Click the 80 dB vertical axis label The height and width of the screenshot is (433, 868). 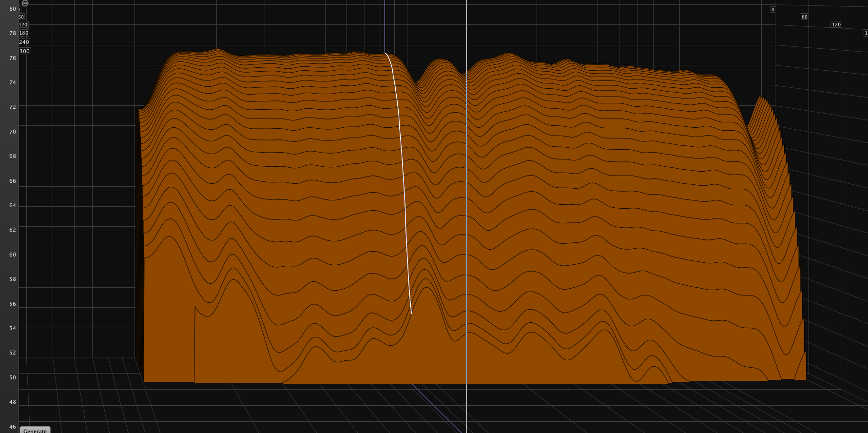[x=13, y=9]
